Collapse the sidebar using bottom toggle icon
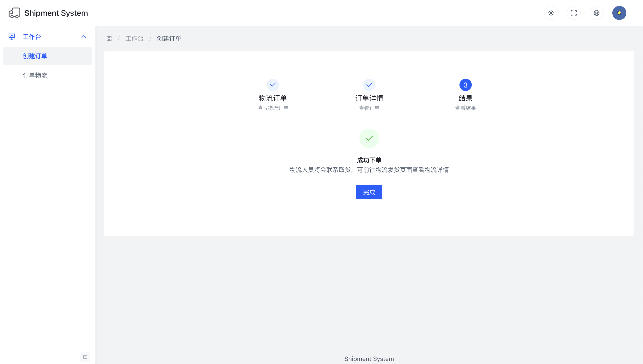643x364 pixels. 85,357
